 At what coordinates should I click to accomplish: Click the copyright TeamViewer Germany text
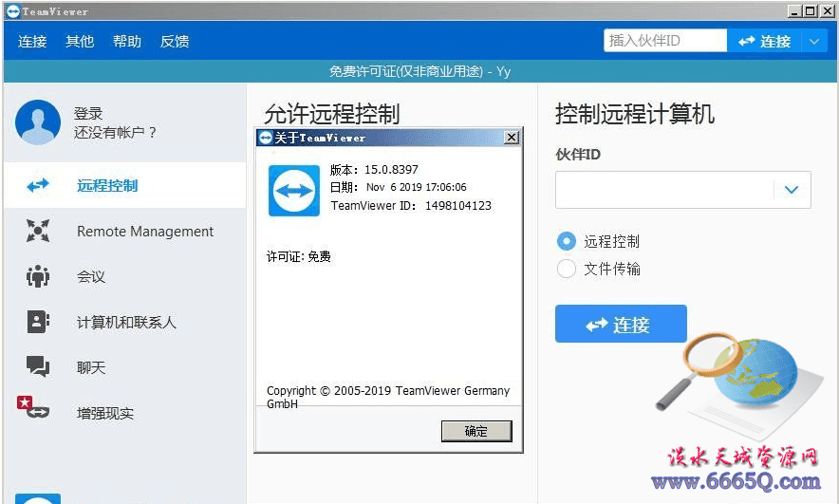tap(388, 397)
